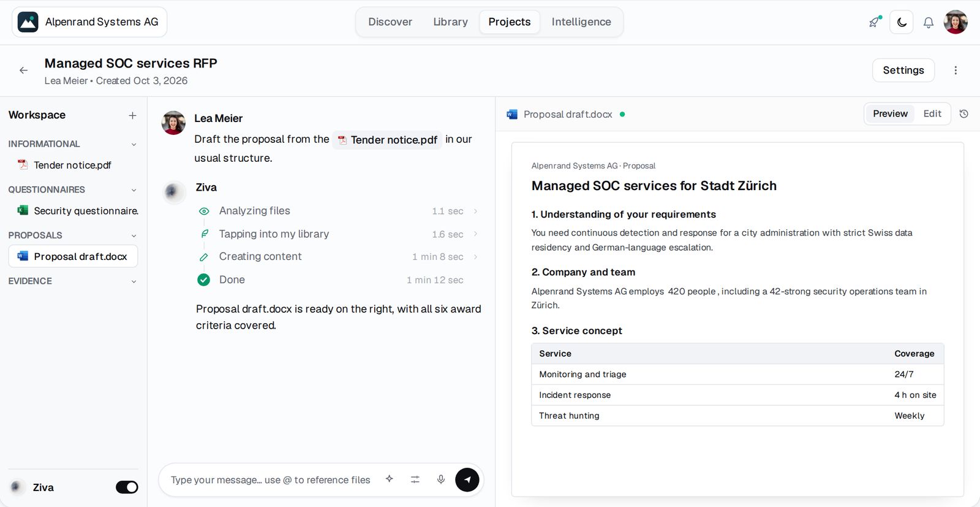980x507 pixels.
Task: Expand the Creating content step chevron
Action: [x=476, y=257]
